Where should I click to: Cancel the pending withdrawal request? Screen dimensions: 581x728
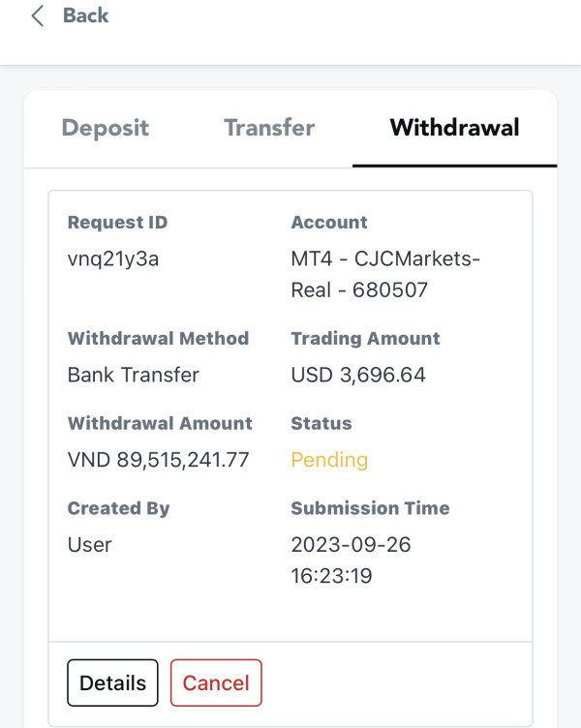216,682
